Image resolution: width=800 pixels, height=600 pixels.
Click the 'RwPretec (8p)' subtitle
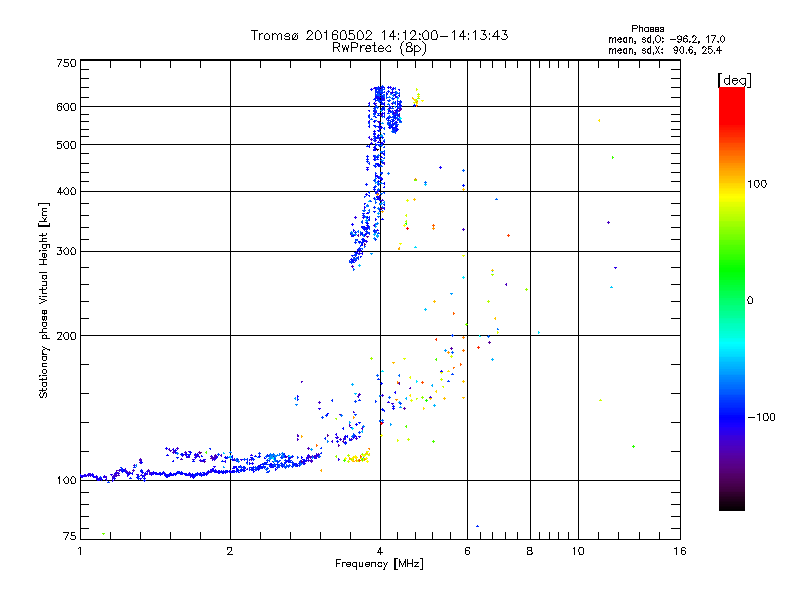point(379,48)
